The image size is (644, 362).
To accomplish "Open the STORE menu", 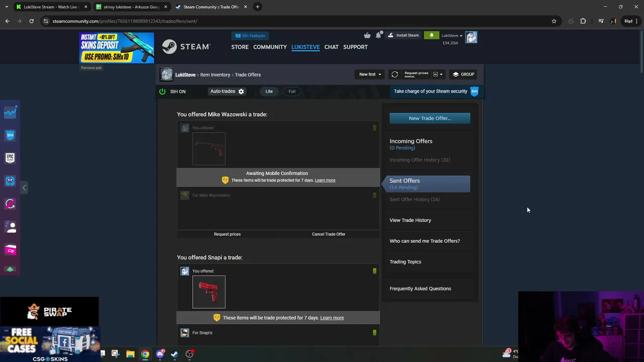I will point(240,47).
